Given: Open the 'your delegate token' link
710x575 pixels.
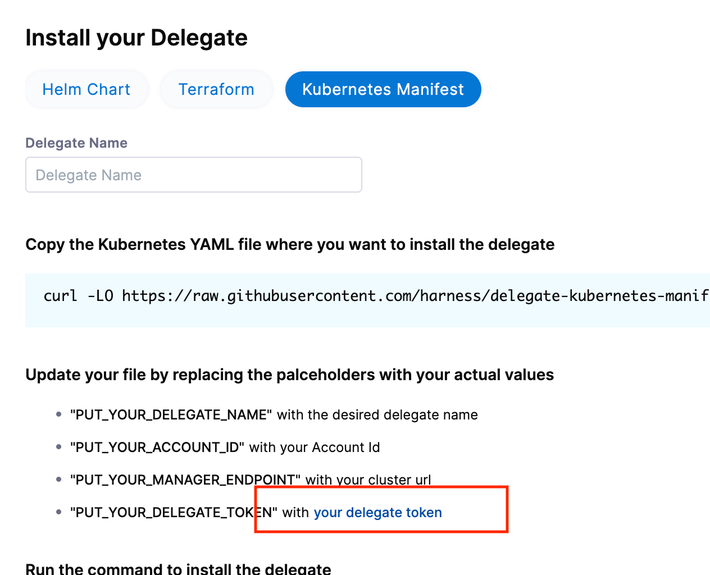Looking at the screenshot, I should (x=378, y=512).
